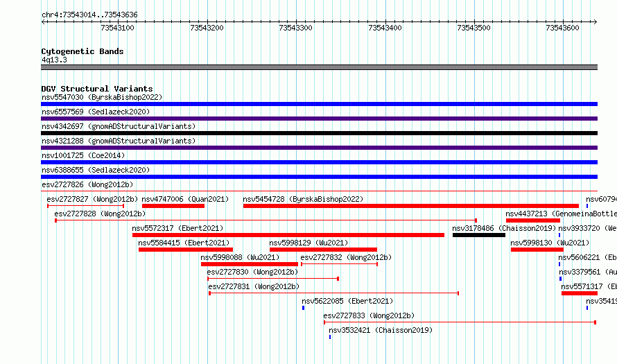617x364 pixels.
Task: Click nsv5454728 (ByrskaBishop2022) label
Action: click(303, 199)
